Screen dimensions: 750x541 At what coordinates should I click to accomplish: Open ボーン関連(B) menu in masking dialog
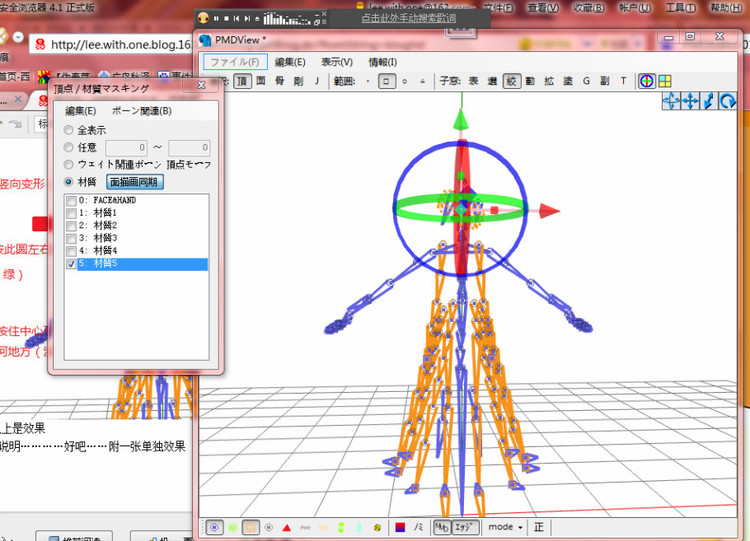coord(141,111)
